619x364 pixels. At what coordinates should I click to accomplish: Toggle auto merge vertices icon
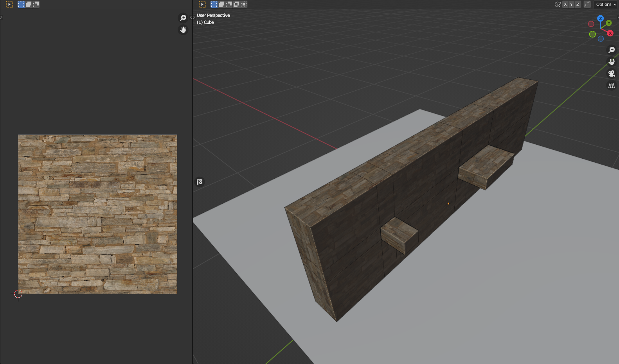(x=587, y=4)
